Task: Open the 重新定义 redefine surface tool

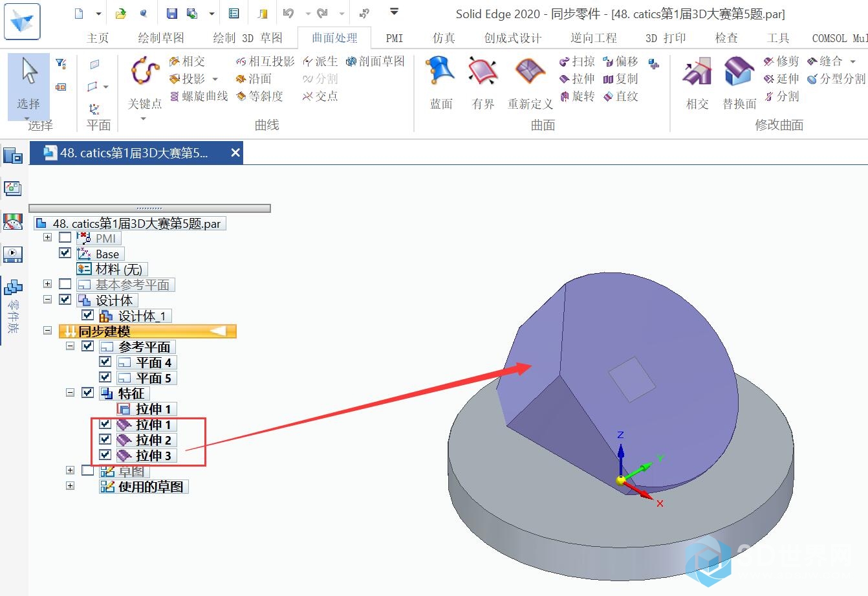Action: click(x=530, y=83)
